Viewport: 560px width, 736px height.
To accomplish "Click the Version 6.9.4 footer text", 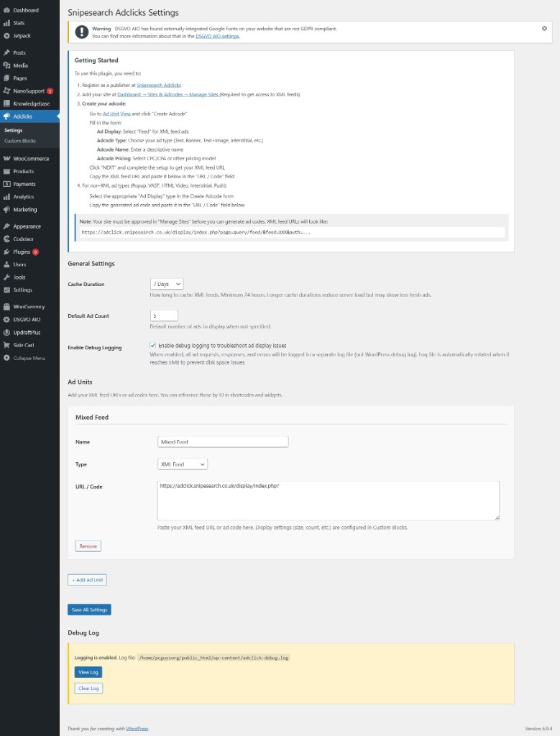I will (538, 729).
